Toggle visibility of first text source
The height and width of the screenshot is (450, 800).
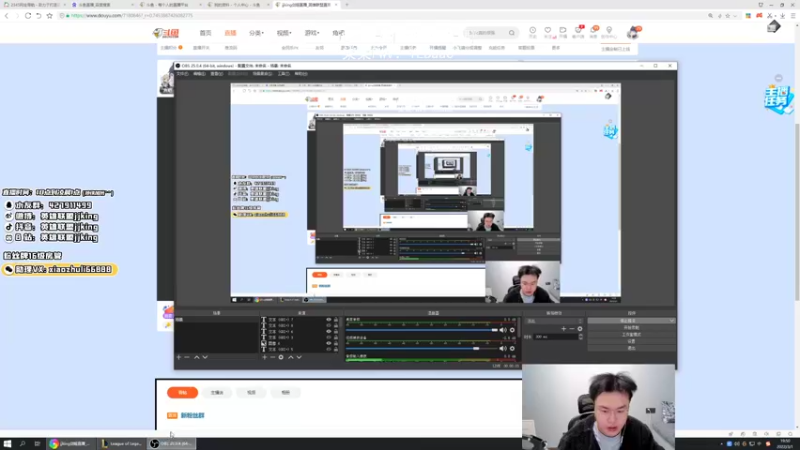[329, 320]
